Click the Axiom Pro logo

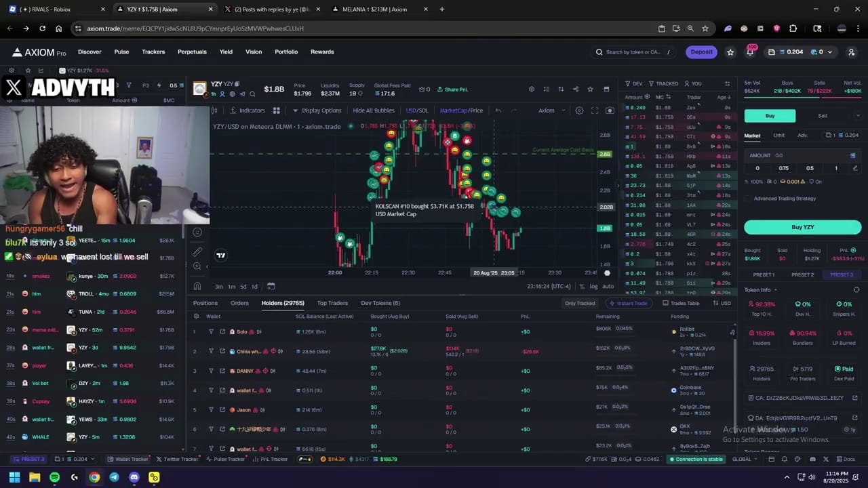click(39, 52)
